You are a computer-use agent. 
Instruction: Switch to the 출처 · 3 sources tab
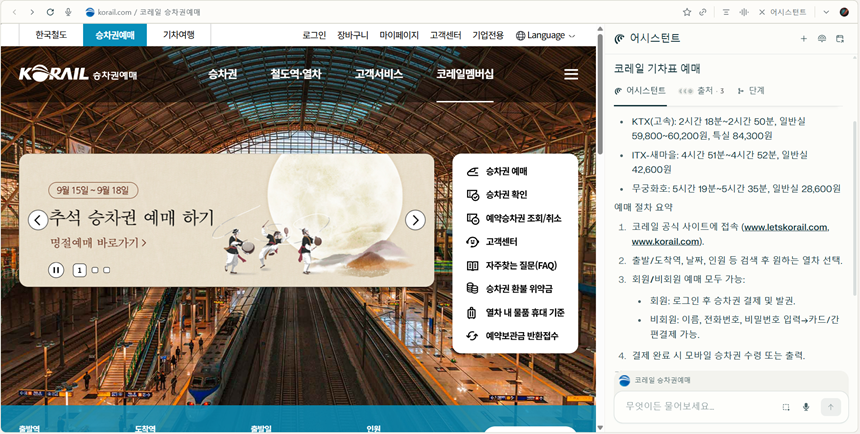tap(701, 91)
